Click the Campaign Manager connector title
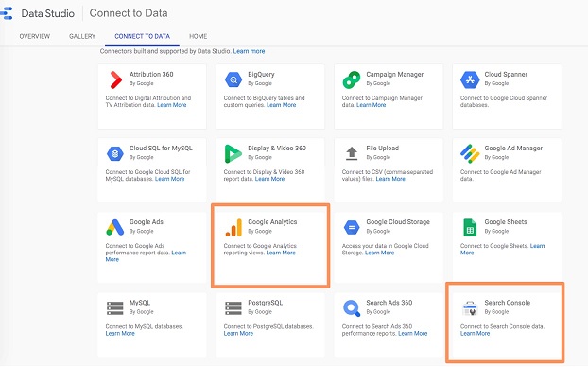The height and width of the screenshot is (367, 588). (x=395, y=75)
